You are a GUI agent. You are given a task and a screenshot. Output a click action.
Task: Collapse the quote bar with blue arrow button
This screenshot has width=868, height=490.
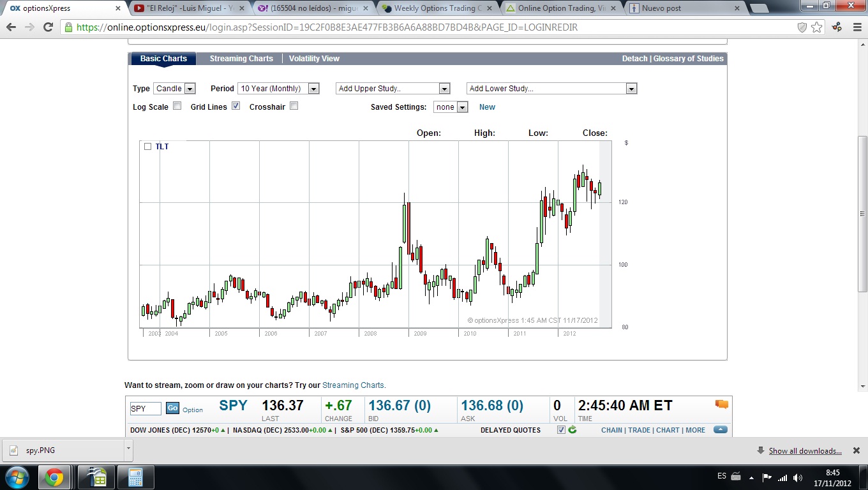pos(721,430)
